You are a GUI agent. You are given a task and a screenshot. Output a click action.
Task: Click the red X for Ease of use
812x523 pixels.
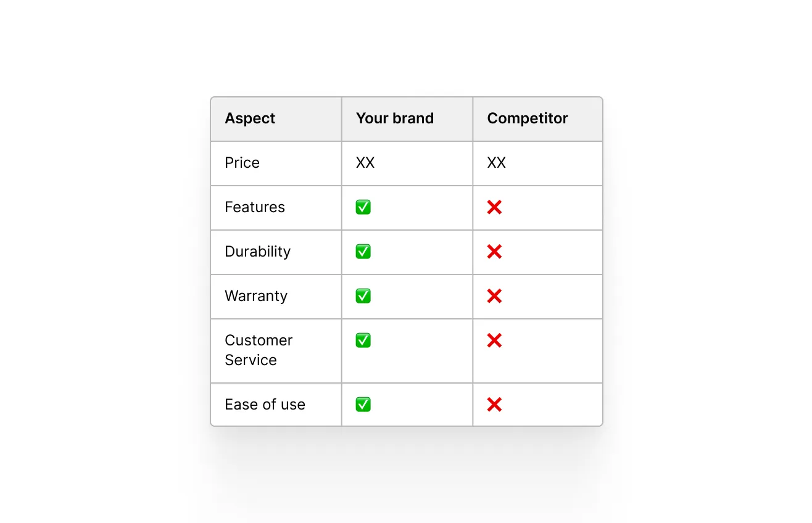[494, 405]
